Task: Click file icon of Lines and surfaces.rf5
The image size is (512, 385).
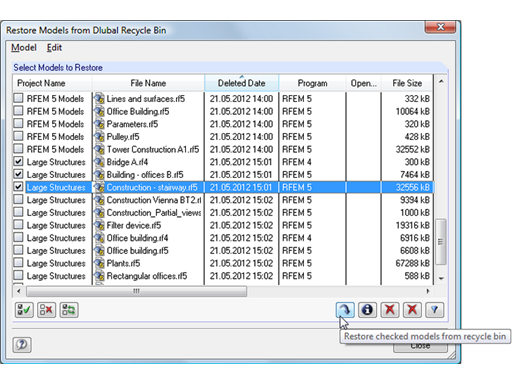Action: click(x=99, y=99)
